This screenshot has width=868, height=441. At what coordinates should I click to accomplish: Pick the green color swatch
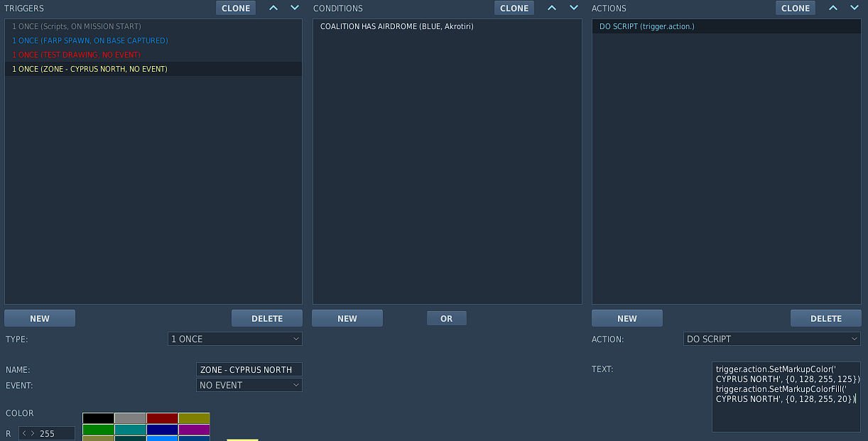pos(98,430)
